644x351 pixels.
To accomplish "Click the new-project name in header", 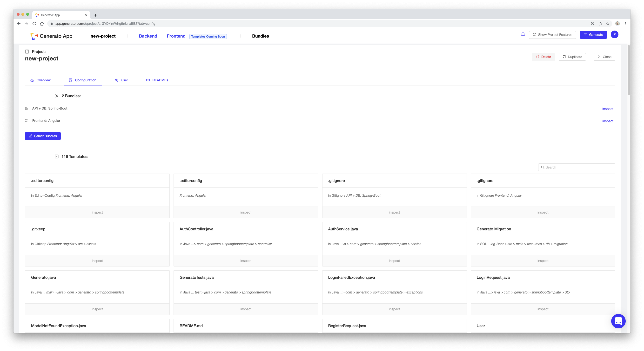I will pos(103,36).
